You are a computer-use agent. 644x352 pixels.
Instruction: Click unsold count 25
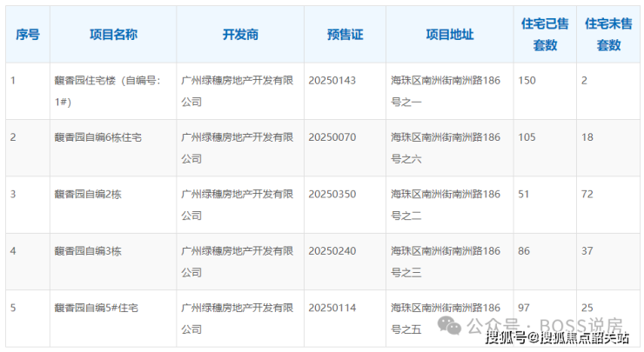[587, 308]
